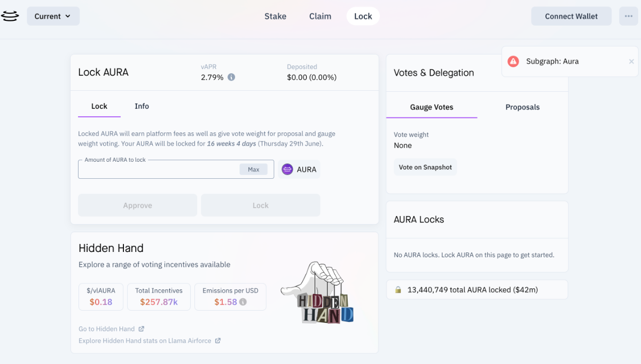641x364 pixels.
Task: Open the Current version dropdown
Action: click(53, 16)
